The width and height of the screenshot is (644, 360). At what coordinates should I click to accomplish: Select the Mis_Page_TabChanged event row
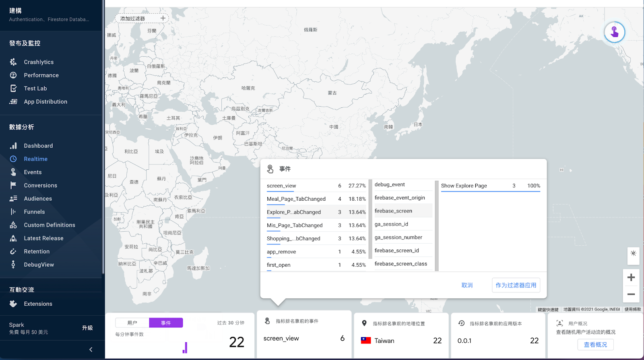(x=316, y=225)
